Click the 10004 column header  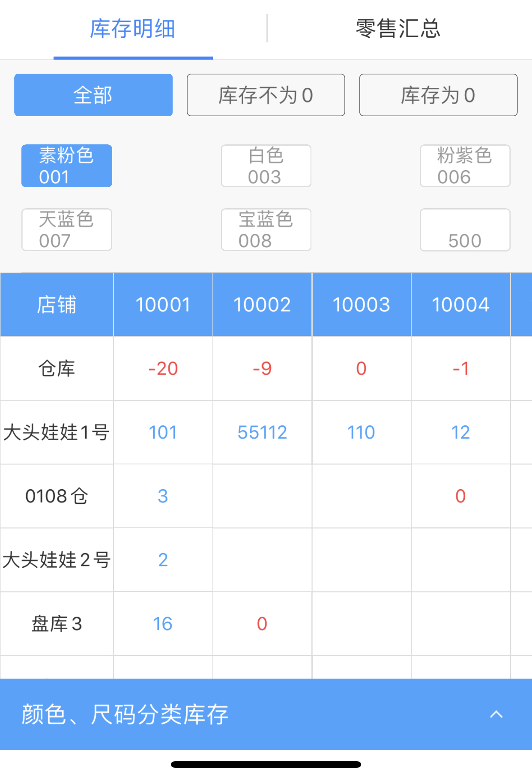460,305
